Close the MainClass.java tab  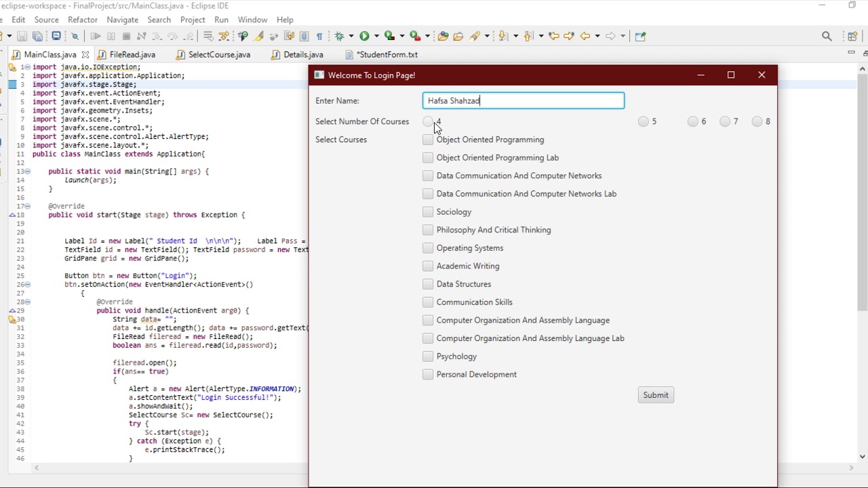85,55
